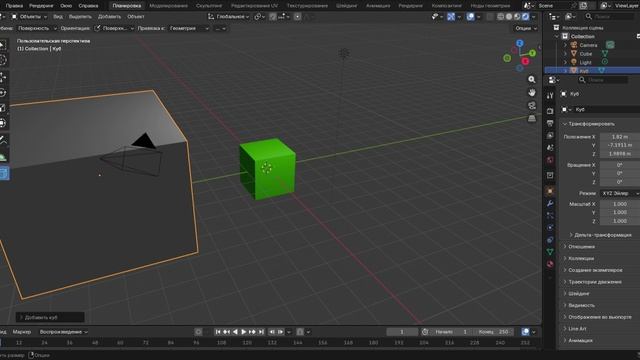This screenshot has width=640, height=360.
Task: Open the Поверхность depth dropdown
Action: click(36, 29)
